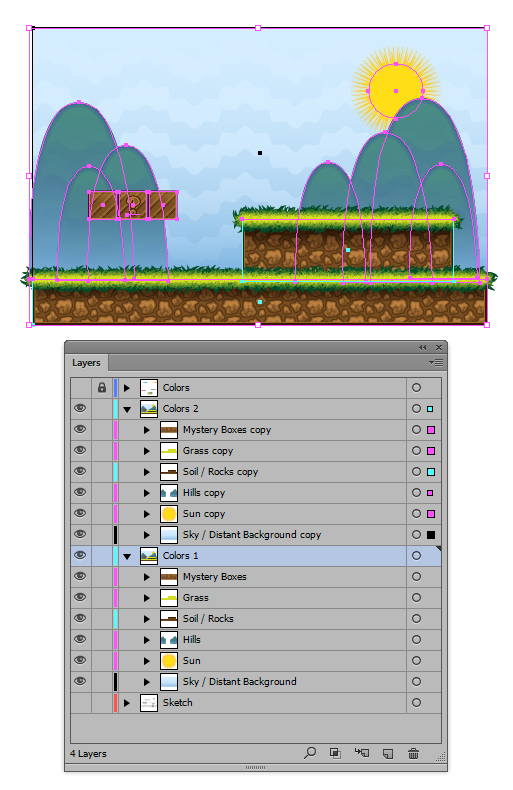Screen dimensions: 513x790
Task: Click target circle of Colors 1 layer
Action: (416, 555)
